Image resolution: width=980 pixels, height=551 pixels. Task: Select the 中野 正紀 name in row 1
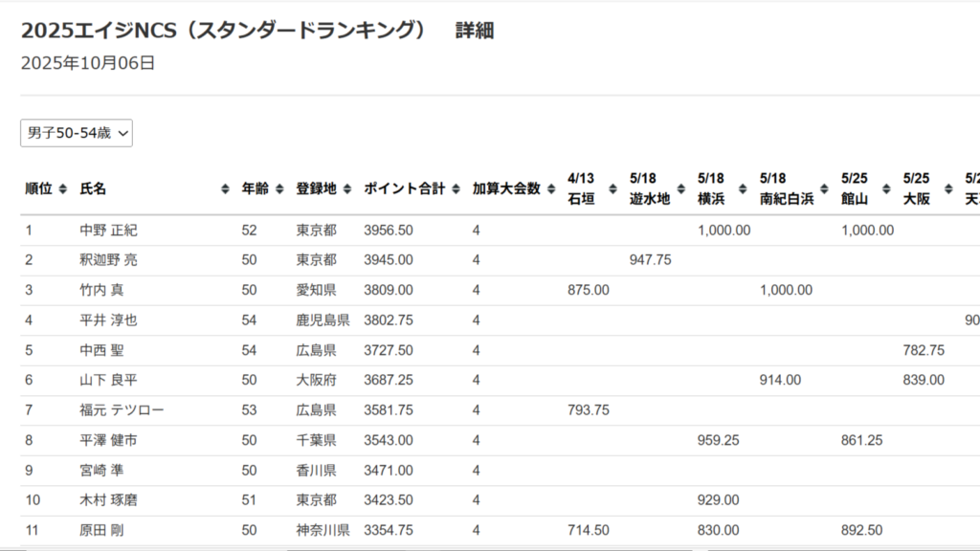point(108,231)
